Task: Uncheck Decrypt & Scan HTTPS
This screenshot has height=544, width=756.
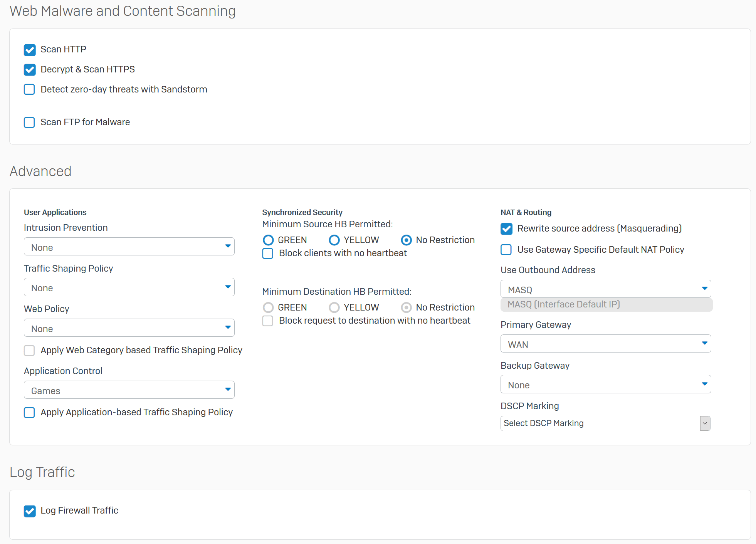Action: tap(30, 70)
